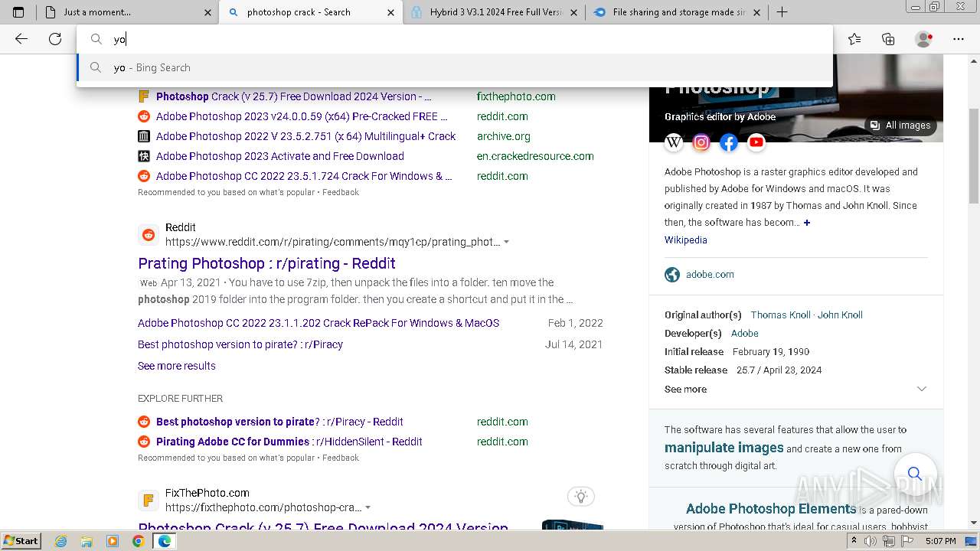
Task: Reload the current page
Action: pyautogui.click(x=55, y=39)
